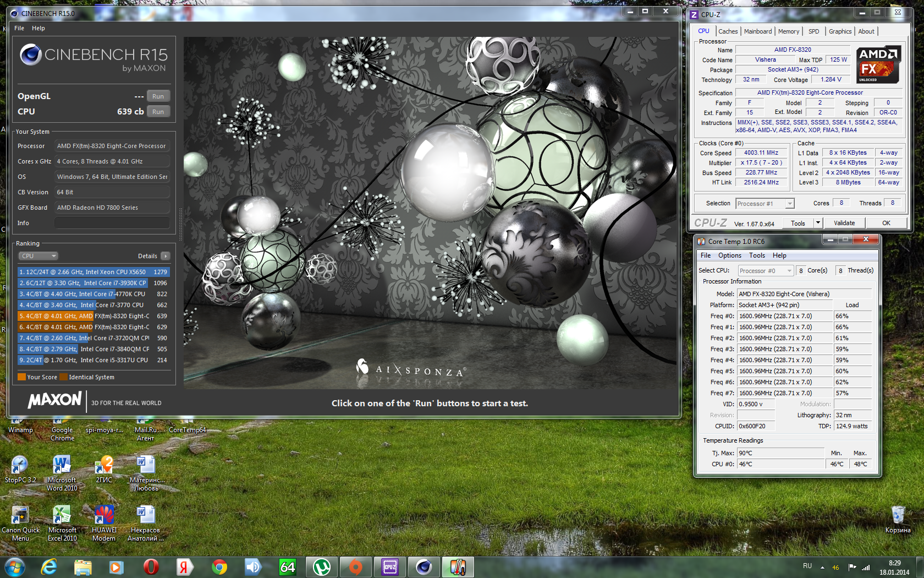Click the Cinebench logo icon in the title bar
This screenshot has width=924, height=578.
(14, 13)
